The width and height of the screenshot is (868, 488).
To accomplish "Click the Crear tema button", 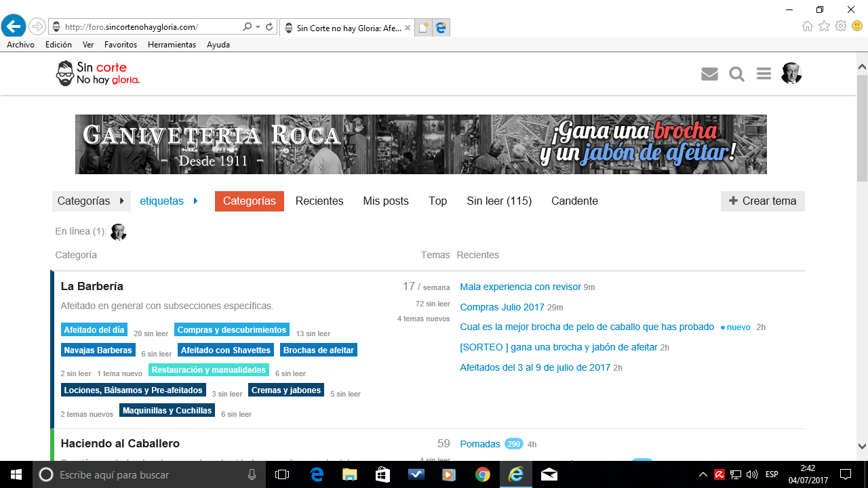I will point(763,201).
